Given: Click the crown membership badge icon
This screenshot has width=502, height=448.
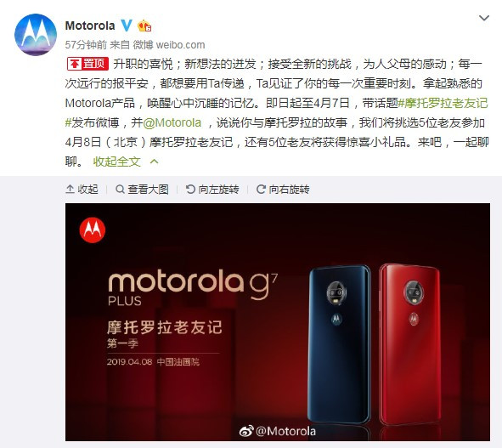Looking at the screenshot, I should 144,26.
